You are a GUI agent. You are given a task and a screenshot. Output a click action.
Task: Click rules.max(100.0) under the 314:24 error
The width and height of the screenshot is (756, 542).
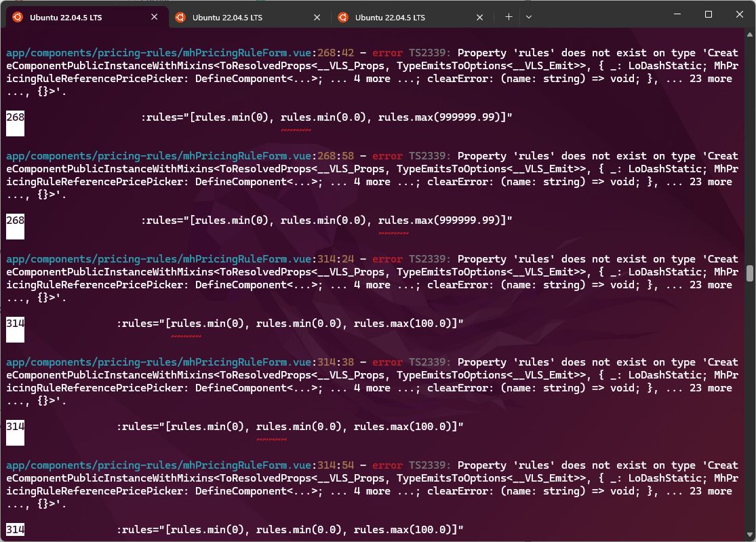pyautogui.click(x=403, y=324)
